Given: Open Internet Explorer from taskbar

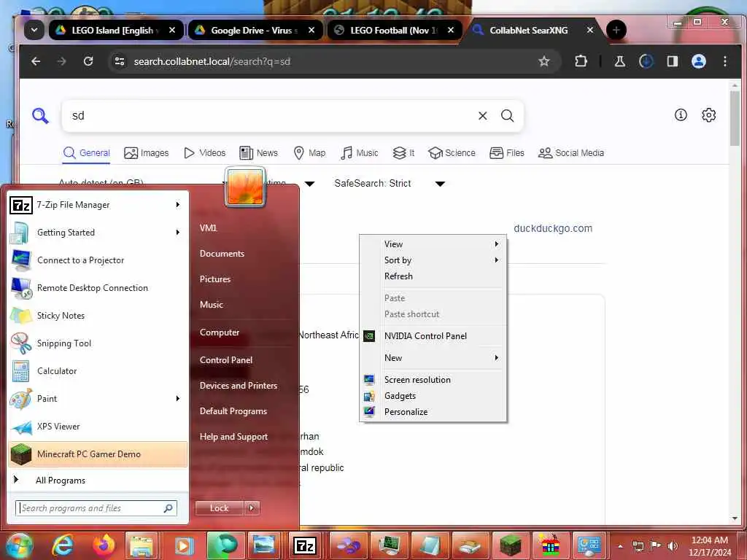Looking at the screenshot, I should tap(62, 545).
